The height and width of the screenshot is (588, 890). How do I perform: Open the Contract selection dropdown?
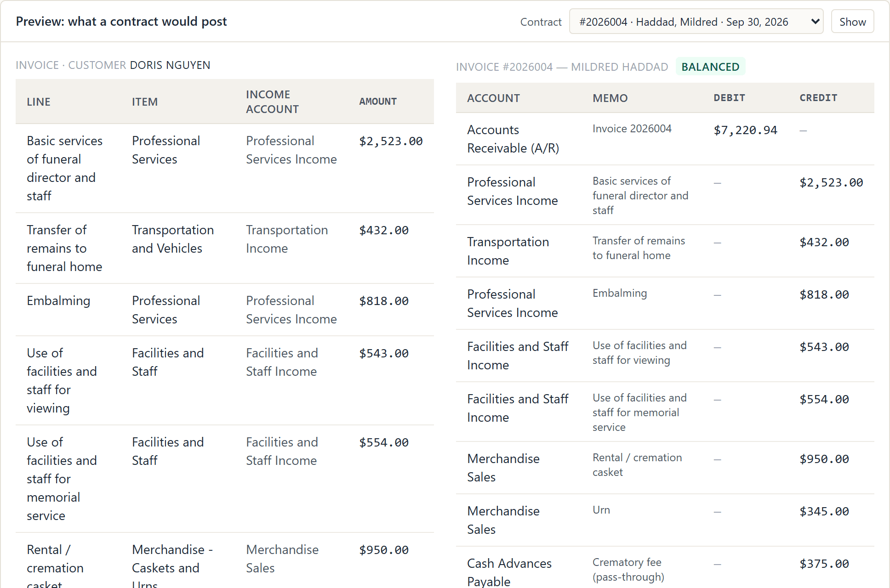point(696,22)
